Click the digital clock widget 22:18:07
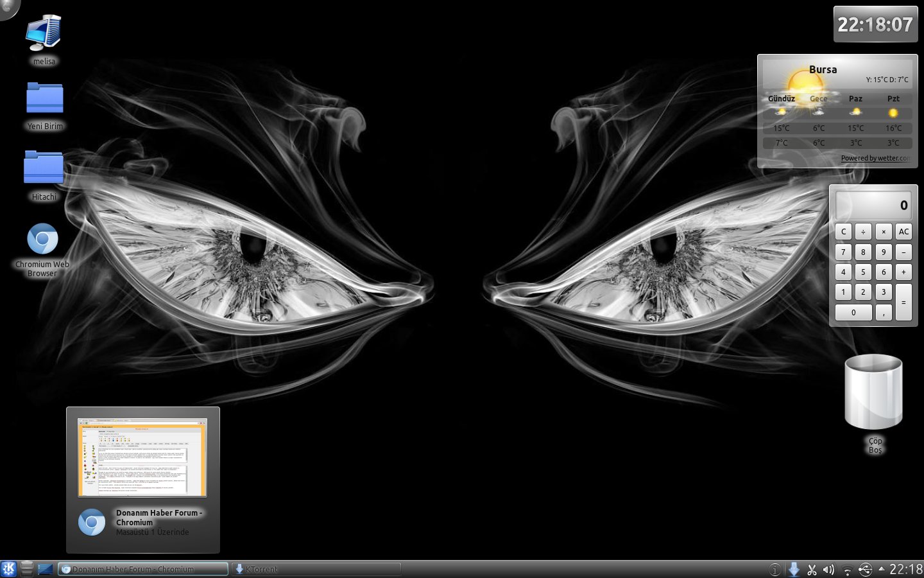The image size is (924, 578). [875, 24]
